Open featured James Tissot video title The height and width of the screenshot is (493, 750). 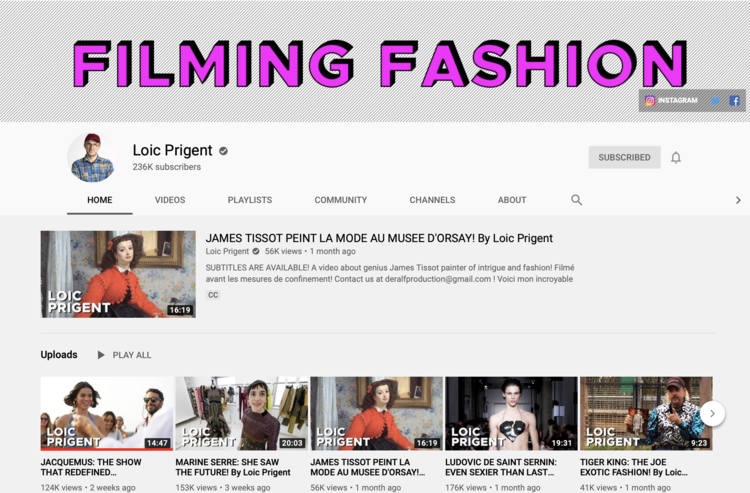pos(379,238)
